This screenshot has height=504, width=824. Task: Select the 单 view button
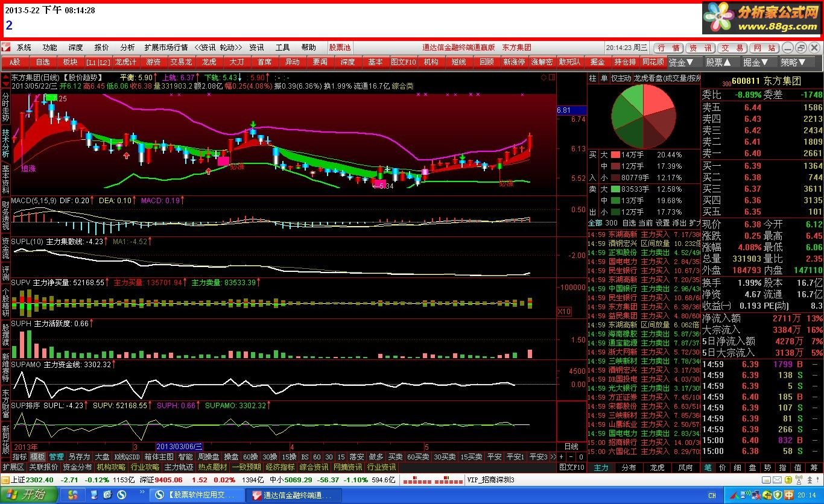pos(604,78)
